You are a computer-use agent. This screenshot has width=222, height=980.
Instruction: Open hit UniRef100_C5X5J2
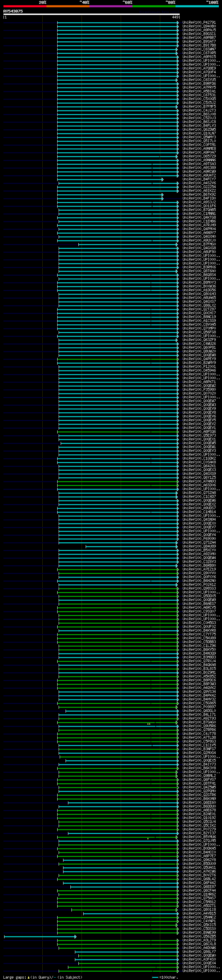pyautogui.click(x=199, y=103)
